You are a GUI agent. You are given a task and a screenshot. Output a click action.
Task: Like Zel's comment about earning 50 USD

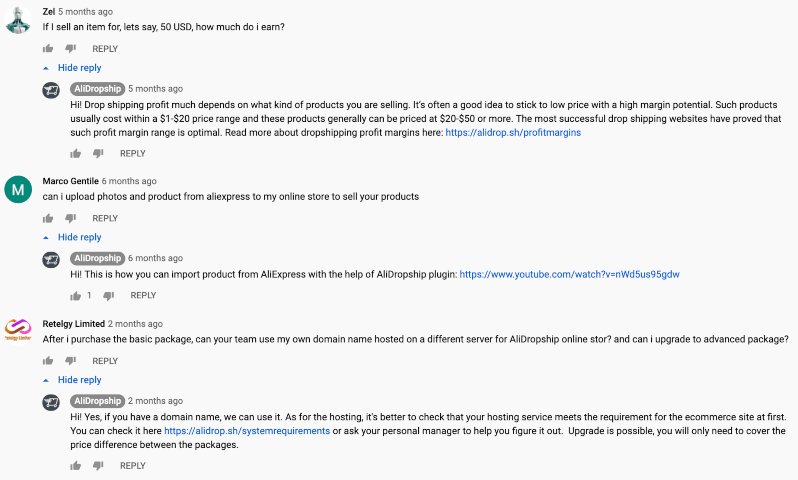(48, 48)
